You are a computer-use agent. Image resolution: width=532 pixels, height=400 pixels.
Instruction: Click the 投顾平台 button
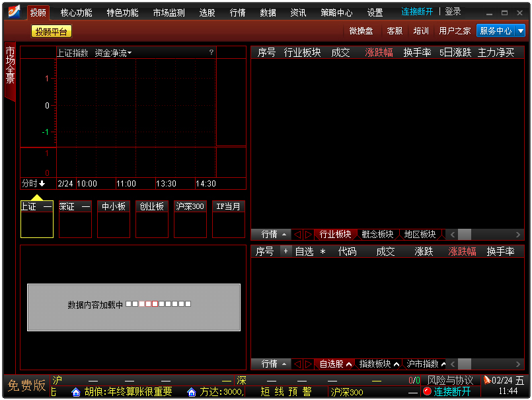52,32
